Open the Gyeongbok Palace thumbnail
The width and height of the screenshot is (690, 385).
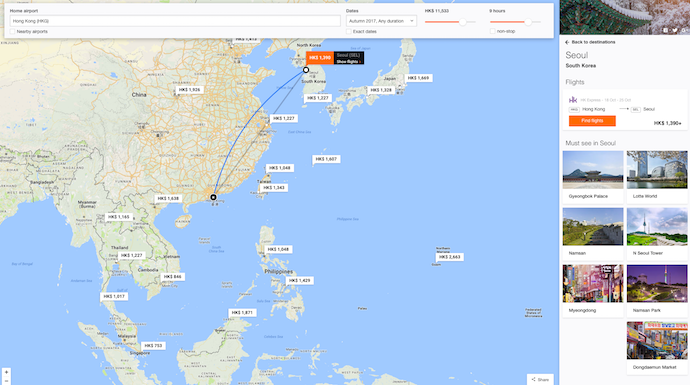[x=593, y=170]
